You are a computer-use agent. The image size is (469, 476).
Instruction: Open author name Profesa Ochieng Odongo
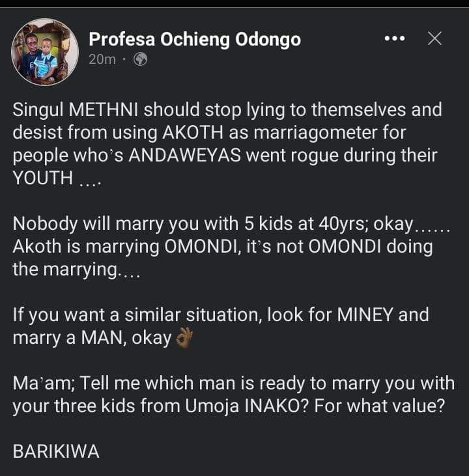coord(194,40)
